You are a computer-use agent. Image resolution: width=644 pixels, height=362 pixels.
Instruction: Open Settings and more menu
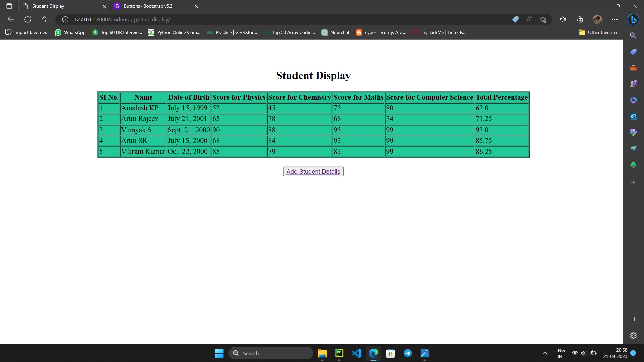pyautogui.click(x=615, y=19)
